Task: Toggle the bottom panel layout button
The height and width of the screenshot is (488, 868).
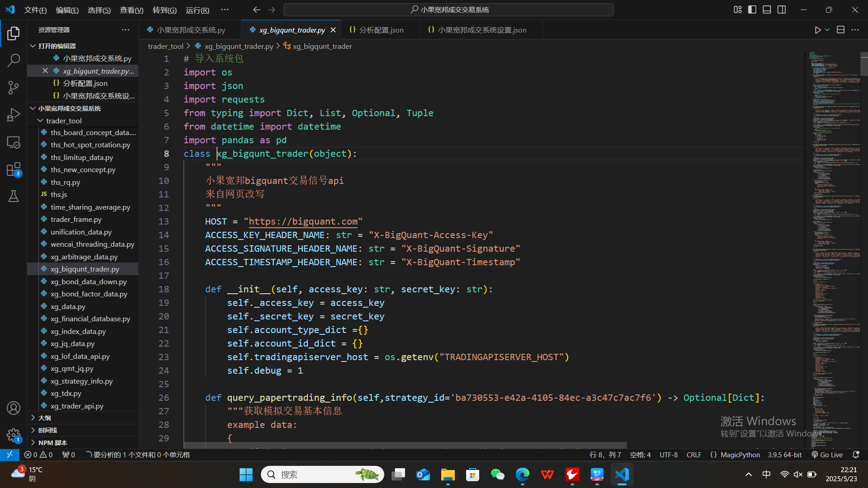Action: click(767, 9)
